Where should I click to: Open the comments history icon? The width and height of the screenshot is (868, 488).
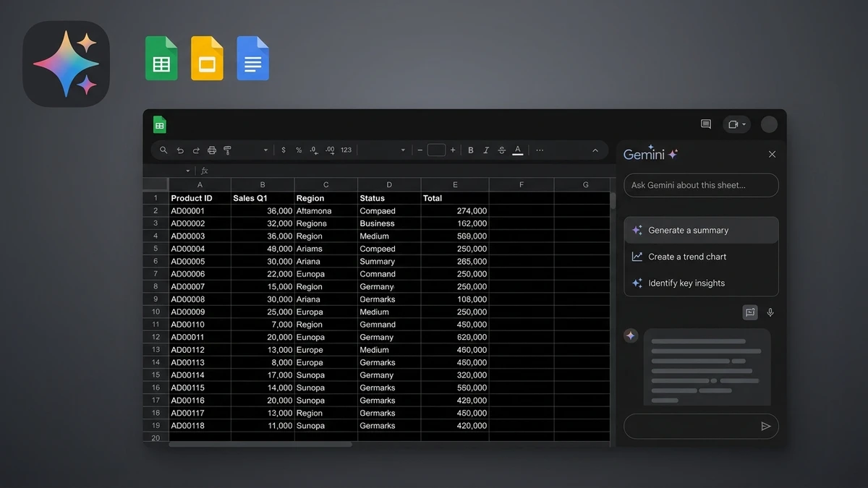pyautogui.click(x=706, y=124)
